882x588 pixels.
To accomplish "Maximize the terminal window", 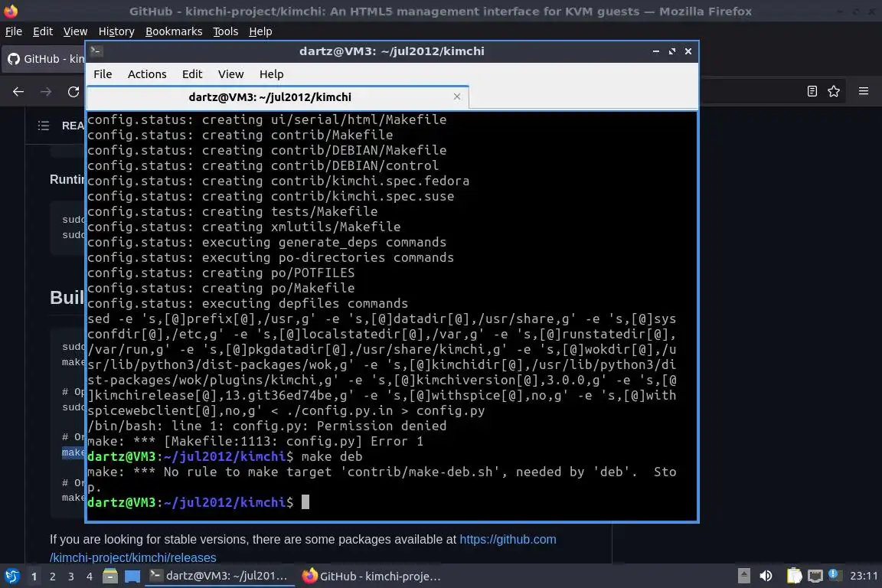I will pos(672,51).
